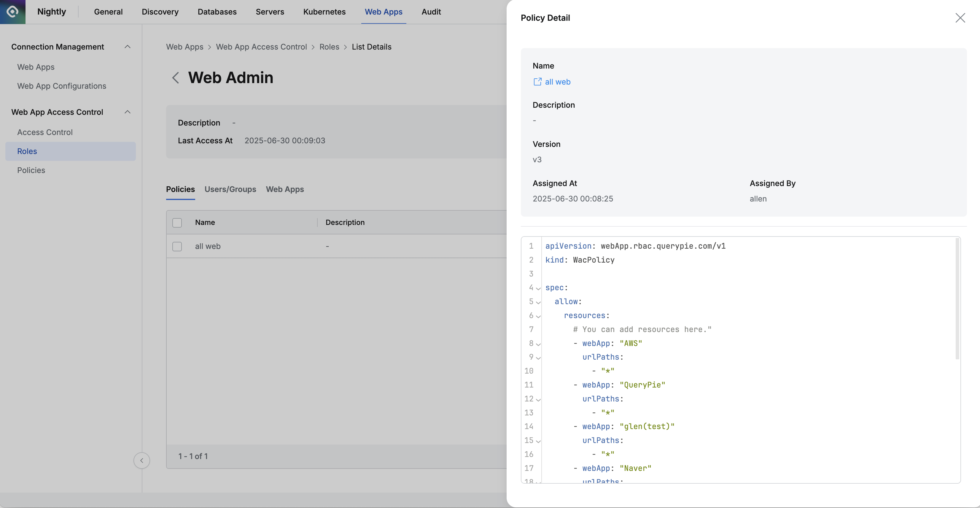Screen dimensions: 980x508
Task: Fold the resources block at line 6
Action: click(x=538, y=316)
